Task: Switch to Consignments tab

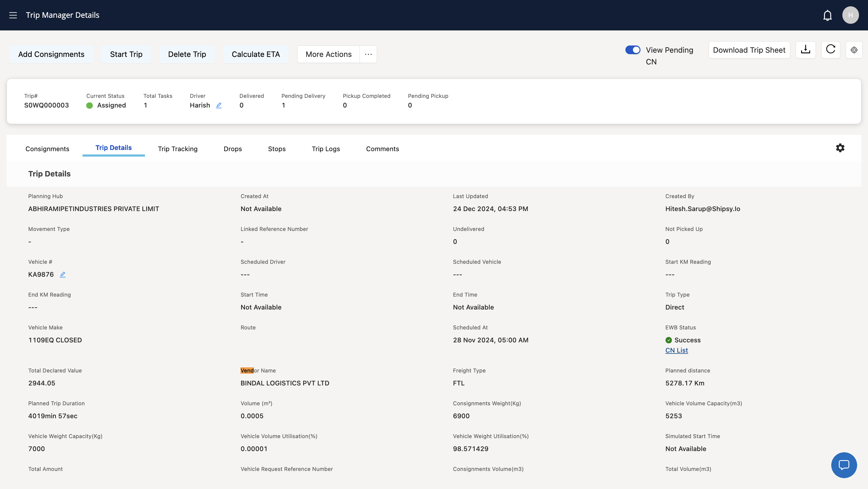Action: 47,149
